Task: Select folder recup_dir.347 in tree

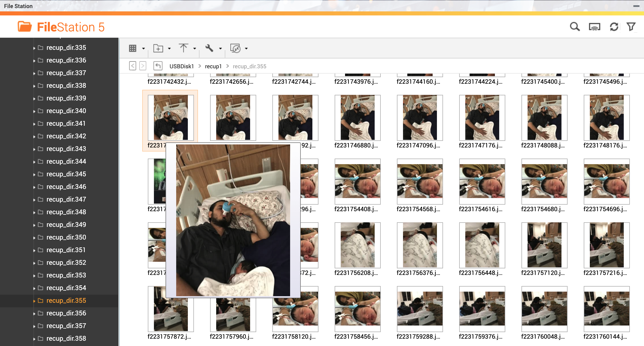Action: pos(66,199)
